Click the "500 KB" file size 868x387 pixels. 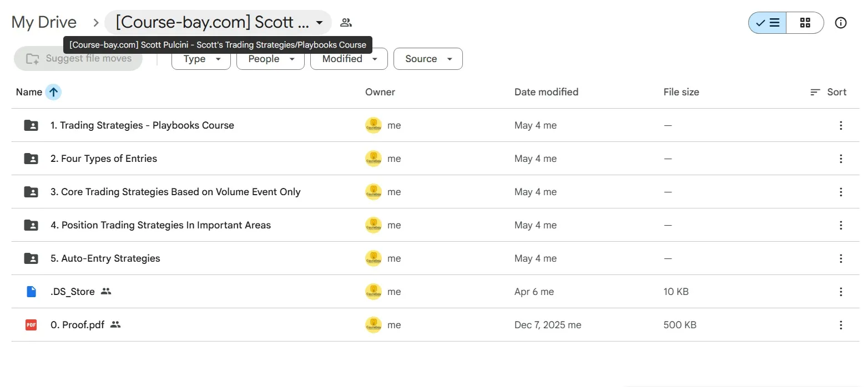click(x=680, y=325)
